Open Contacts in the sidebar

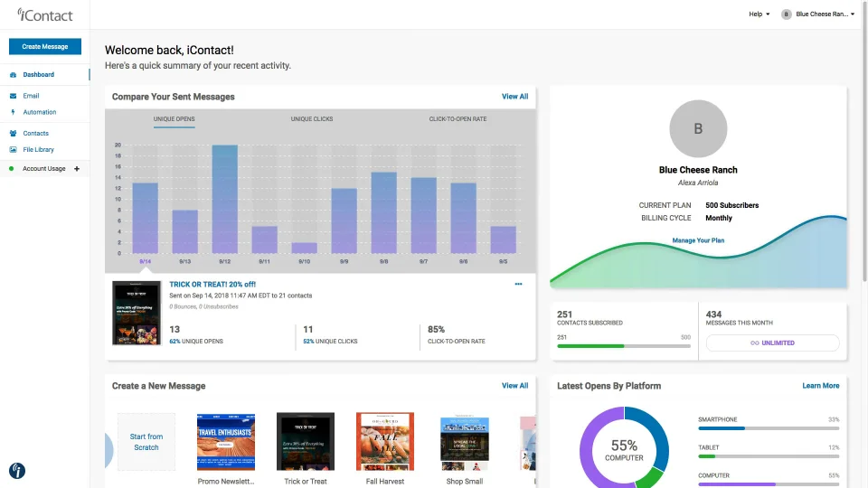pos(35,134)
